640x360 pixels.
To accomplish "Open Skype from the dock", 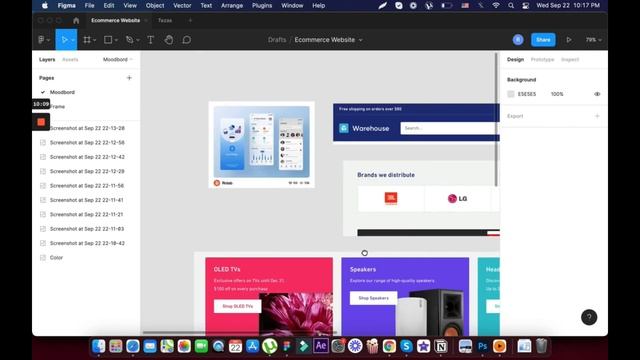I will coord(406,346).
